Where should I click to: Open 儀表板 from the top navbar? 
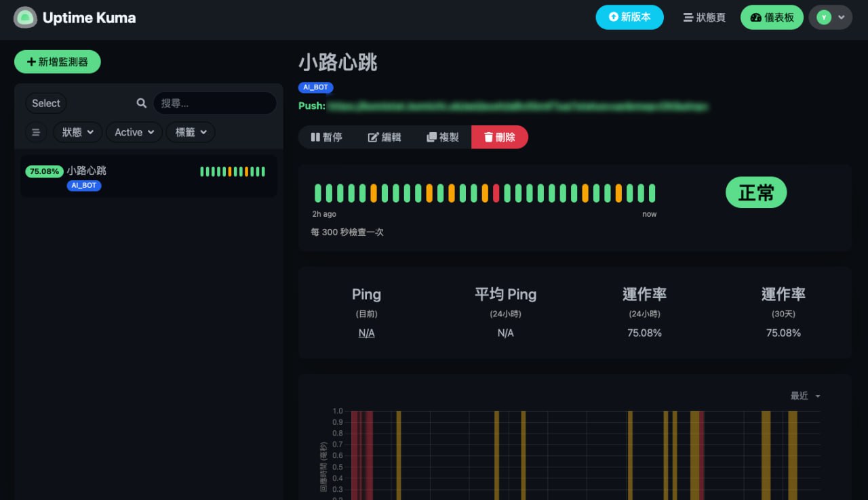pos(772,17)
